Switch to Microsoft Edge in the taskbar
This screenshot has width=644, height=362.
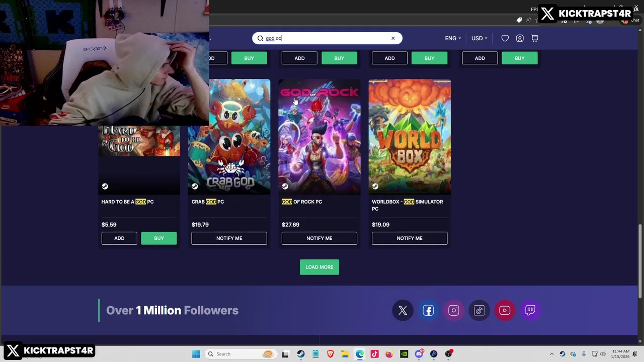(360, 354)
